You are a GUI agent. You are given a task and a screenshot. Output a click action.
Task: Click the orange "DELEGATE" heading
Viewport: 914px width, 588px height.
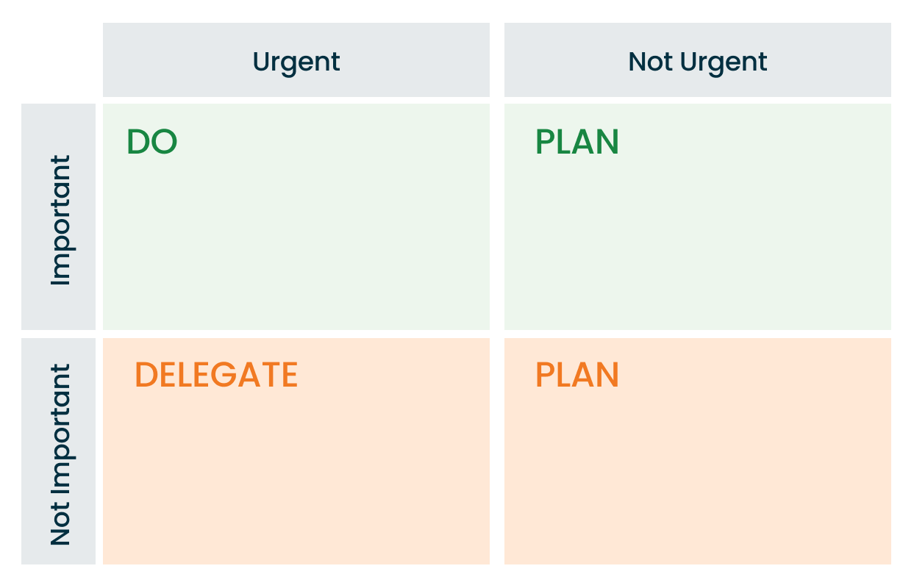(x=216, y=375)
